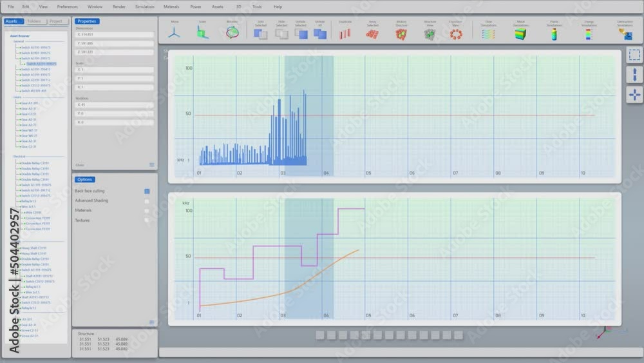Select the Options panel tab
The height and width of the screenshot is (363, 644).
pyautogui.click(x=84, y=180)
